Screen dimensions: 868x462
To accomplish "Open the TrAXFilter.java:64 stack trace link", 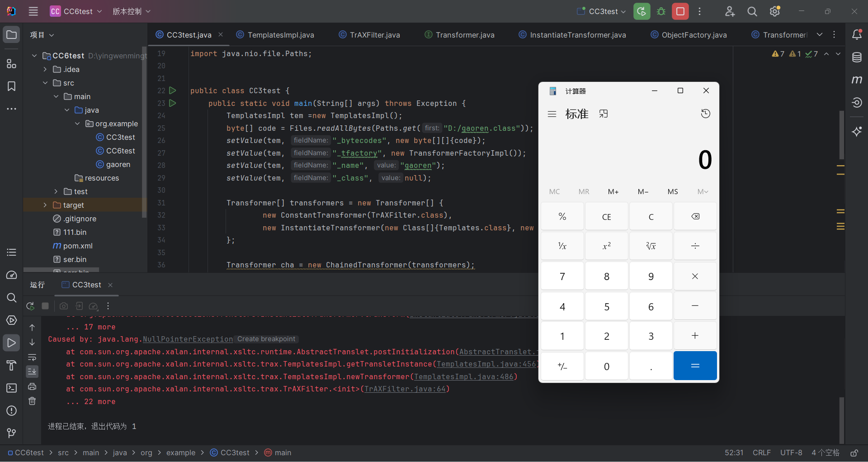I will coord(405,389).
